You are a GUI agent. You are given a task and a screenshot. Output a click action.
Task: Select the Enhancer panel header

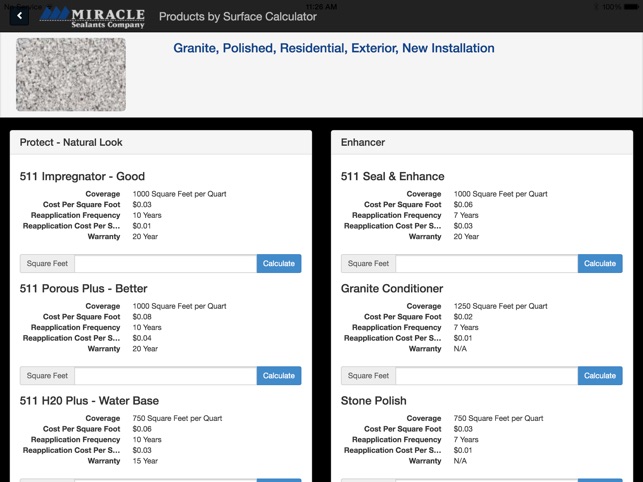click(482, 142)
